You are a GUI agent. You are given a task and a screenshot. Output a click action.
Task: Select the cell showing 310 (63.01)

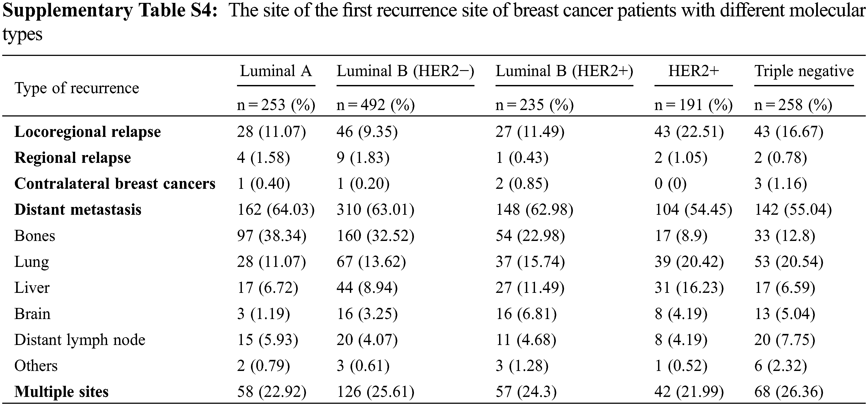(x=375, y=210)
